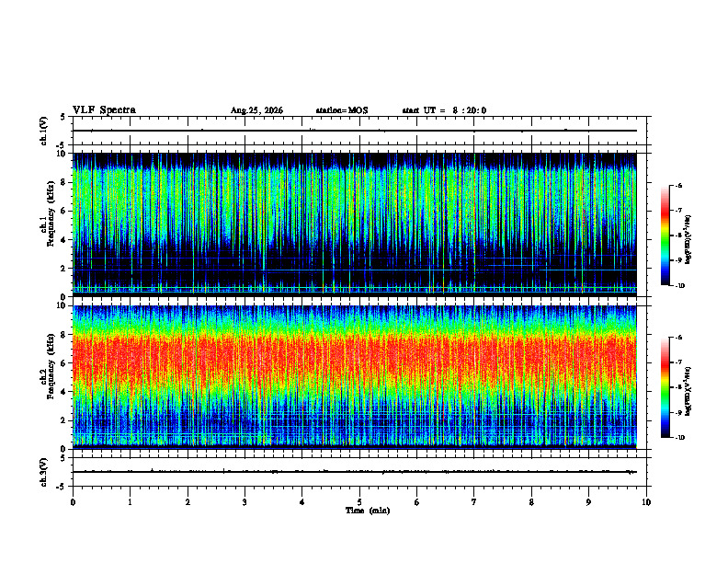Select the start UT 8:20:0 label

tap(444, 110)
